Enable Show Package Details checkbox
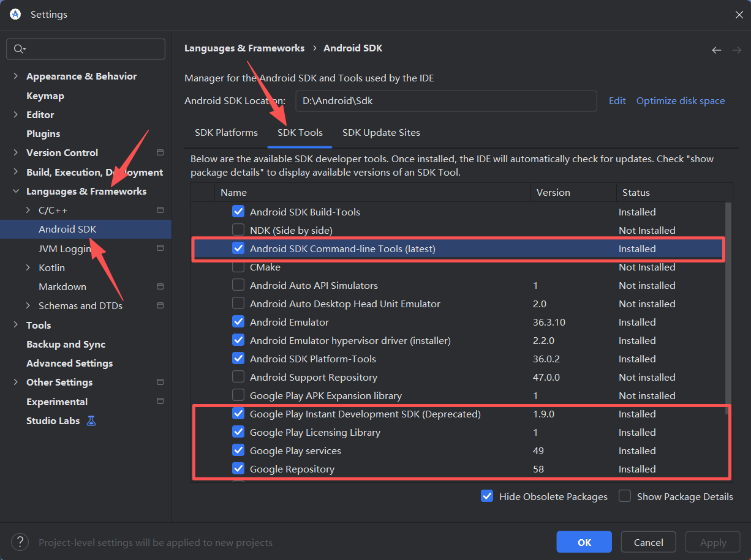 click(x=625, y=496)
